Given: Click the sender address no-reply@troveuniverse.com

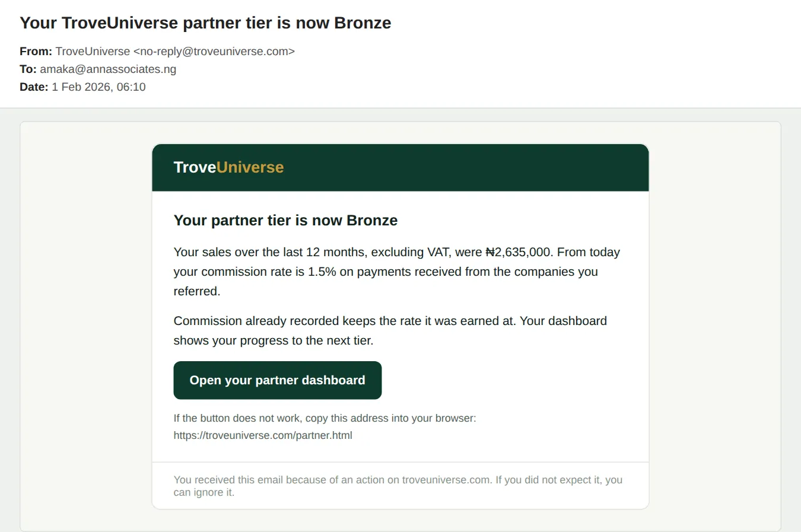Looking at the screenshot, I should tap(214, 52).
